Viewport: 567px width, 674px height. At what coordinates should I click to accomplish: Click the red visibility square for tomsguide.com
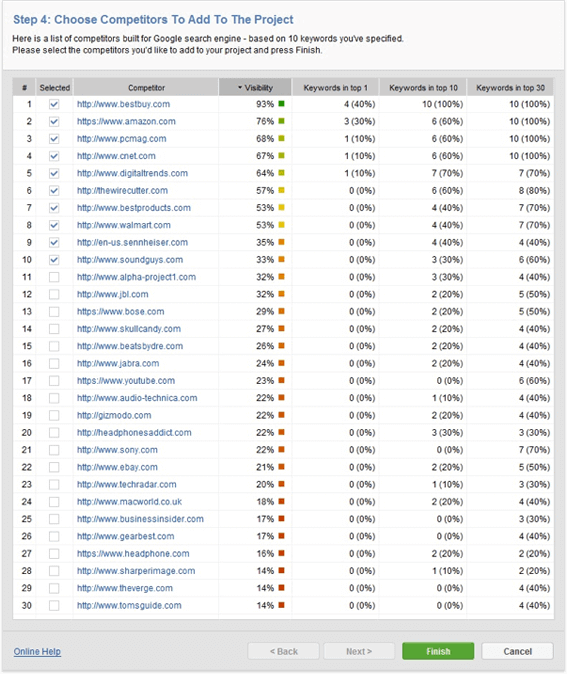tap(282, 605)
